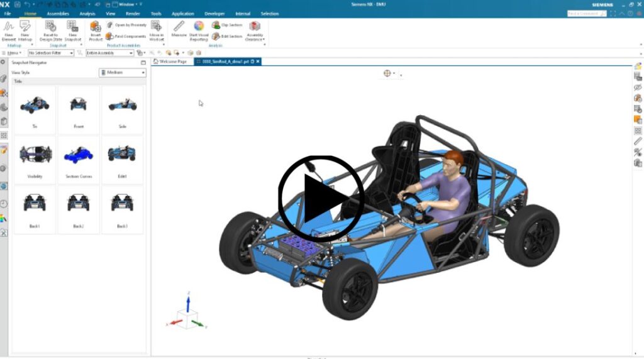This screenshot has width=644, height=359.
Task: Click Reset to Design State
Action: point(51,26)
